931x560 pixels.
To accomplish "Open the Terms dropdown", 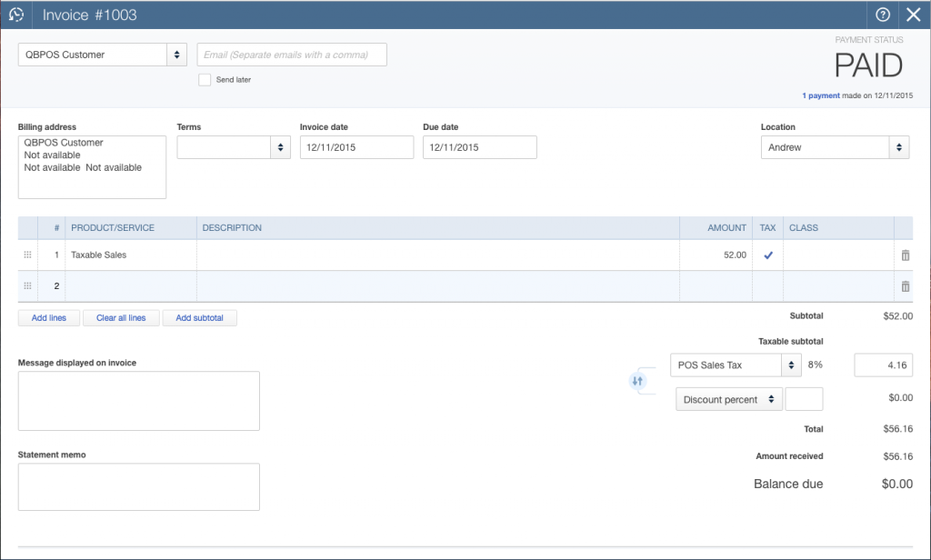I will point(280,147).
